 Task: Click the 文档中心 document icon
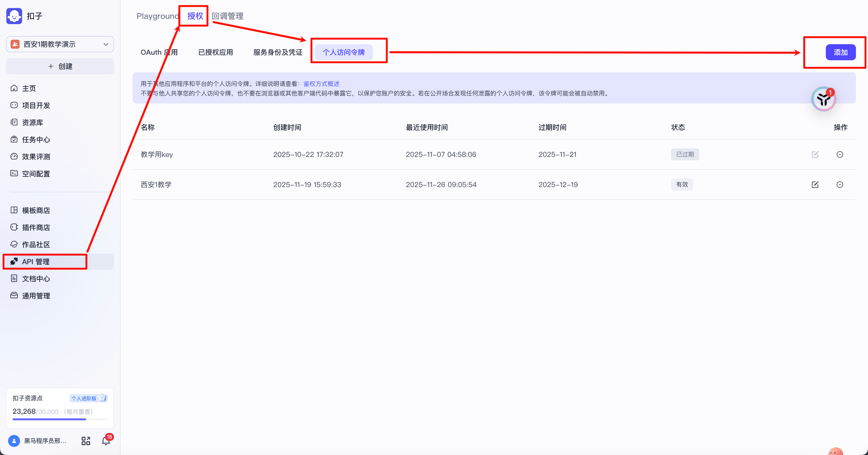tap(14, 278)
